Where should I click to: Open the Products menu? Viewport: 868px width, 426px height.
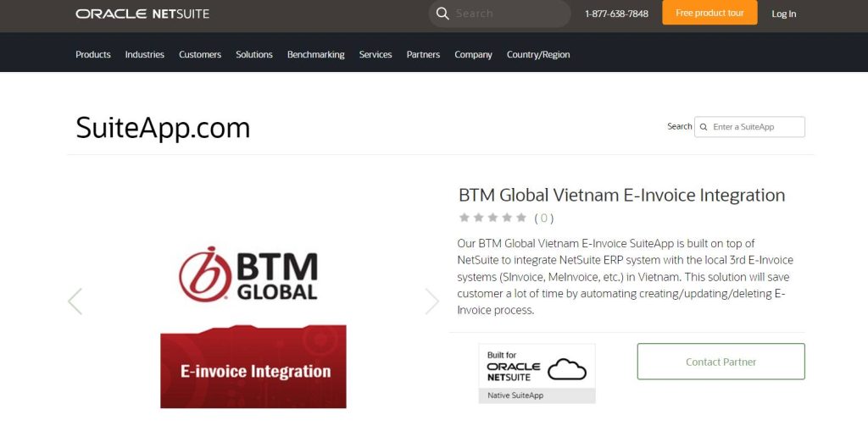[x=93, y=54]
